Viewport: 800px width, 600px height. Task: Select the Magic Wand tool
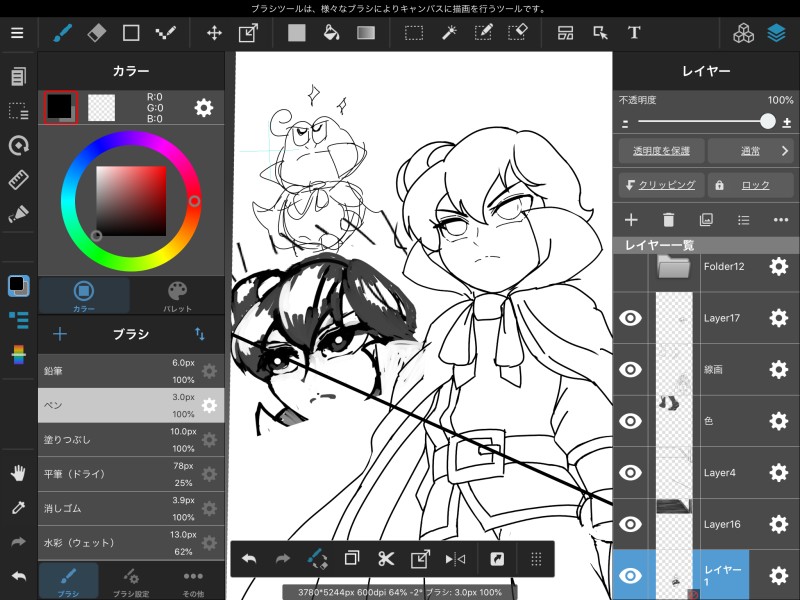pos(449,33)
